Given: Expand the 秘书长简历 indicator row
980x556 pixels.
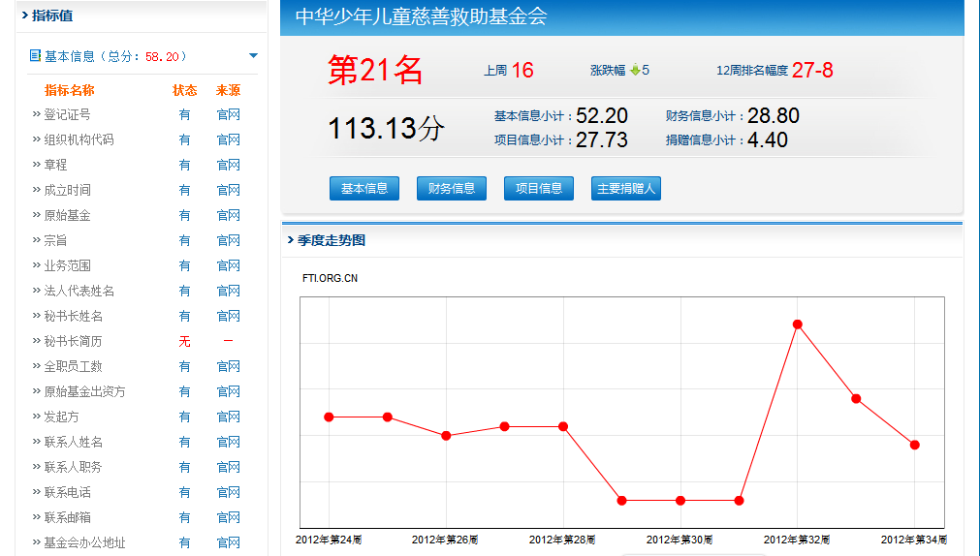Looking at the screenshot, I should tap(68, 341).
